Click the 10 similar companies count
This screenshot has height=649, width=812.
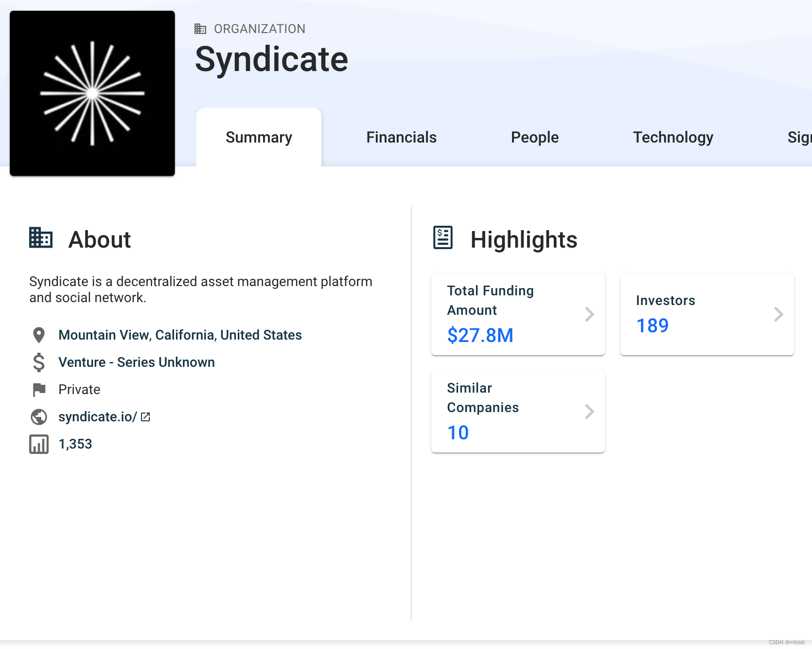coord(458,433)
